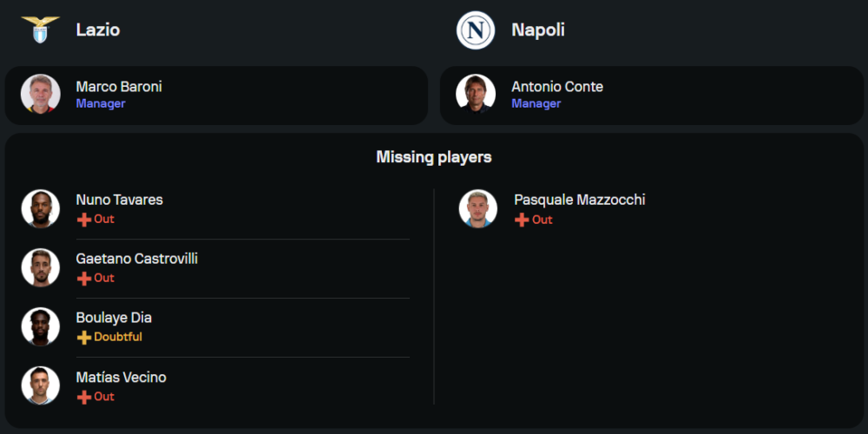Click Pasquale Mazzocchi's player avatar
Viewport: 868px width, 434px height.
[478, 209]
